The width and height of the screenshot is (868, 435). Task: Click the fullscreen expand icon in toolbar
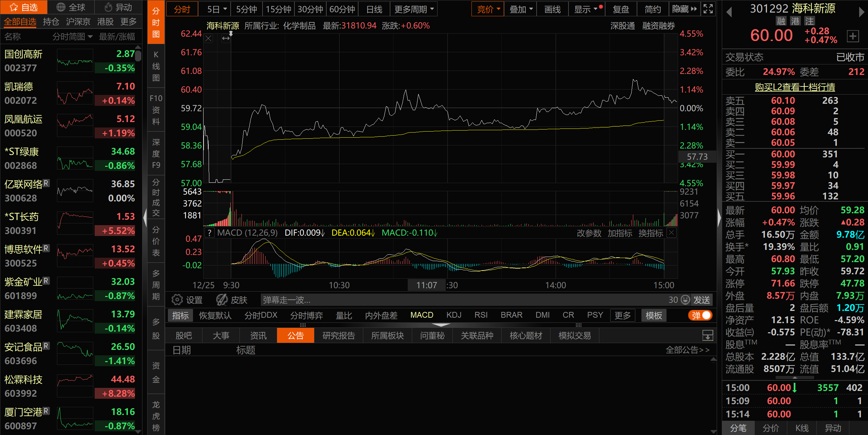(x=708, y=9)
